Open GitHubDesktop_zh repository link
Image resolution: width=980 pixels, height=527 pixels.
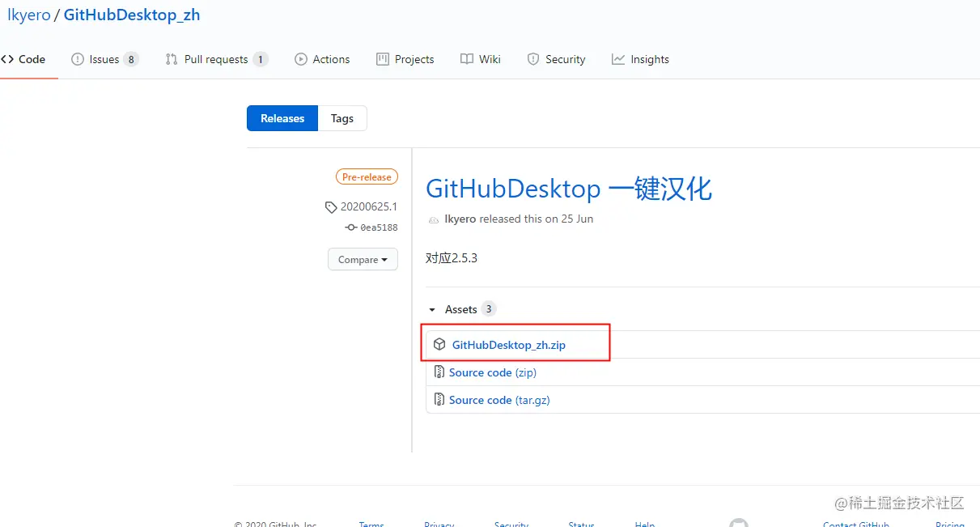point(132,15)
